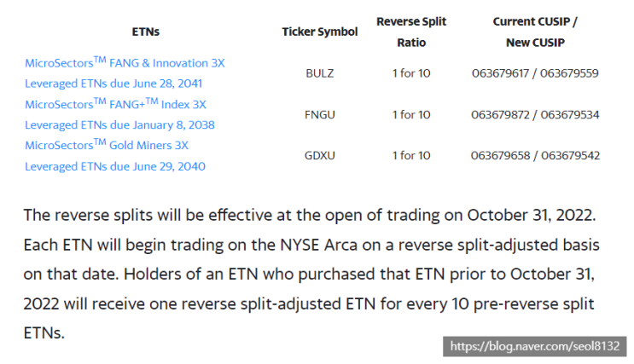
Task: Click the 'Leveraged ETNs due January 8, 2038' text
Action: 119,124
